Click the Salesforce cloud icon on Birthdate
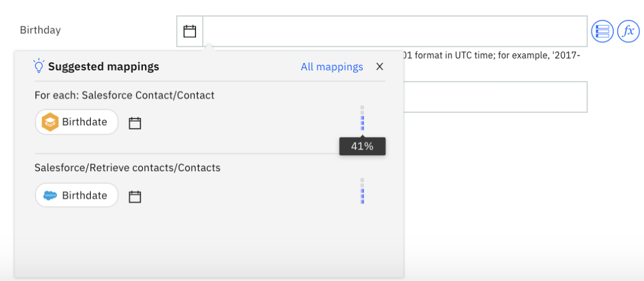644x281 pixels. 50,195
